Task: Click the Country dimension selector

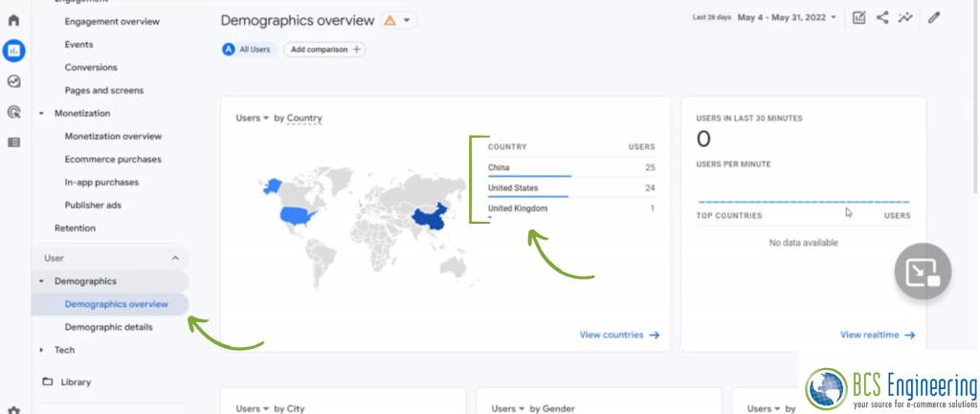Action: [x=304, y=118]
